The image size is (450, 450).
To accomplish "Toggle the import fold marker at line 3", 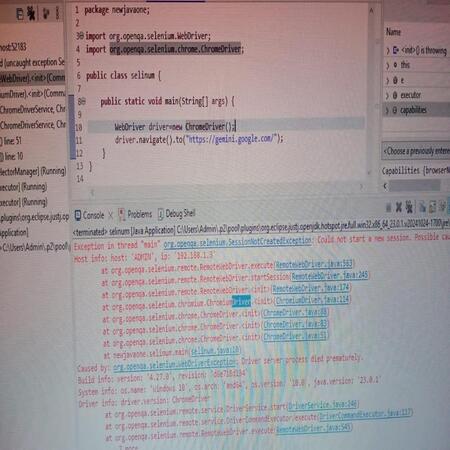I will [82, 36].
